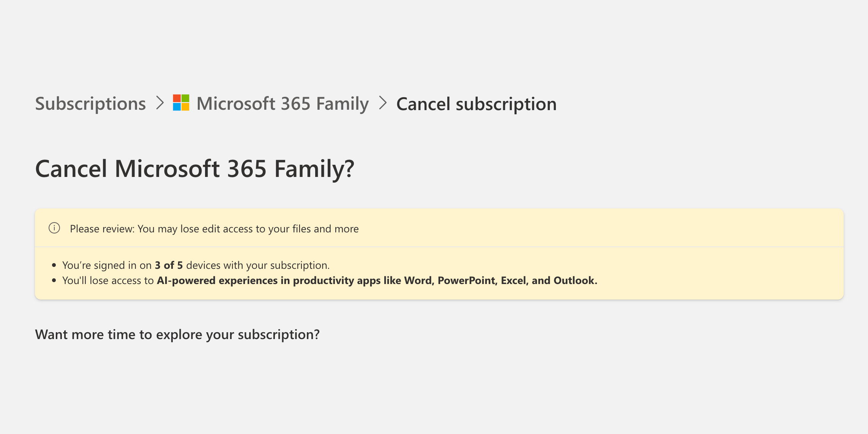Select the yellow square of the Microsoft logo
The width and height of the screenshot is (868, 434).
click(186, 107)
